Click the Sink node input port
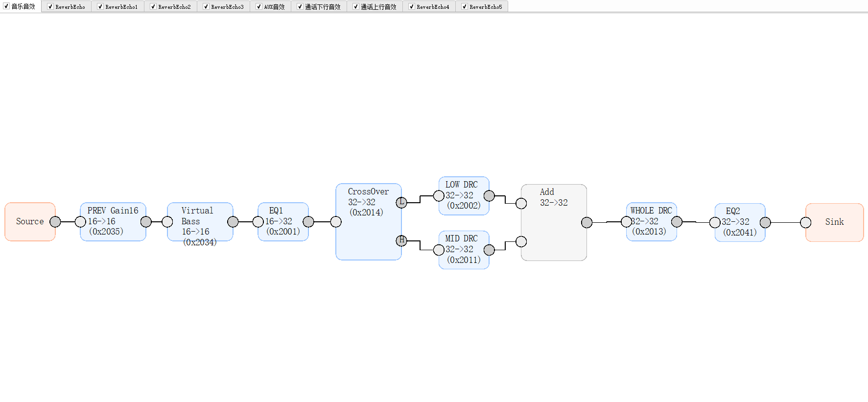868x402 pixels. (x=806, y=222)
